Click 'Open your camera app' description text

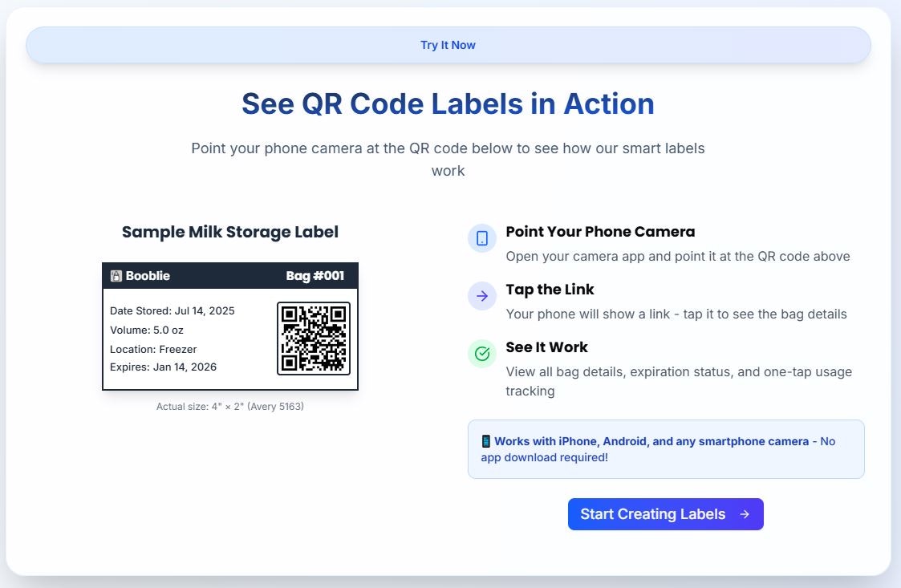click(678, 257)
